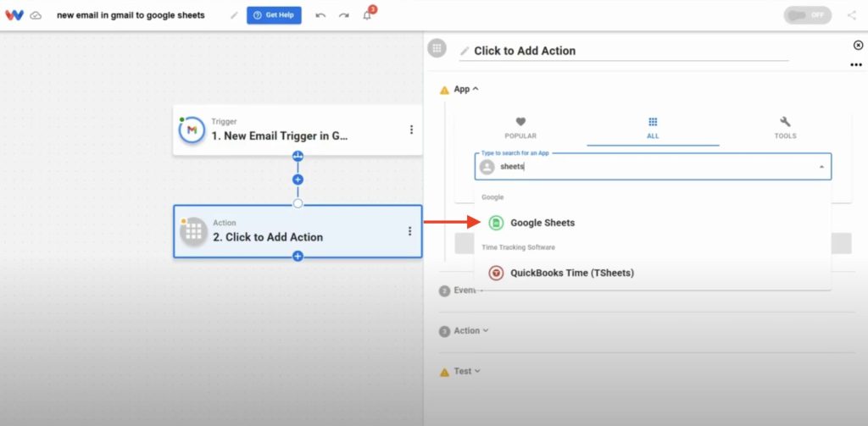Add a step below the action card

pos(298,256)
